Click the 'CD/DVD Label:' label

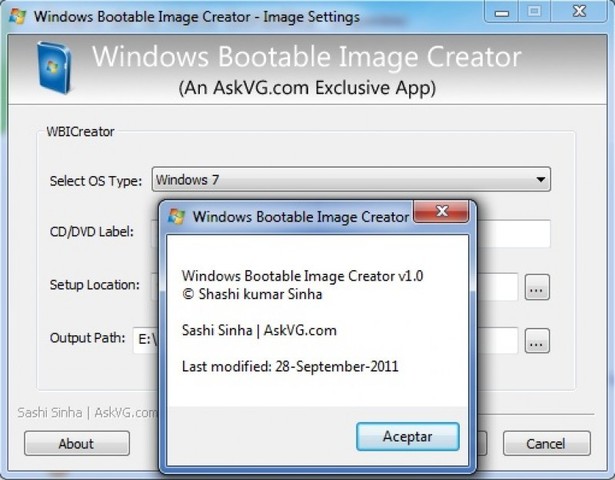(x=92, y=232)
